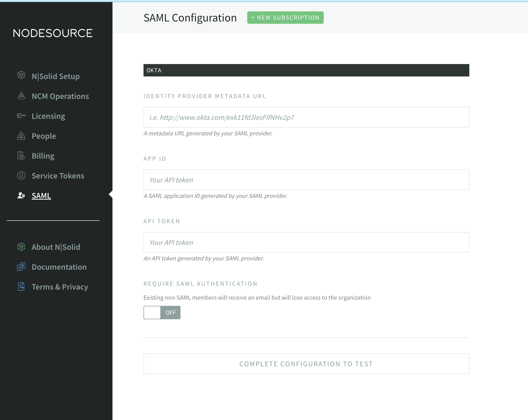Click the Licensing key icon
This screenshot has height=420, width=528.
pos(21,116)
